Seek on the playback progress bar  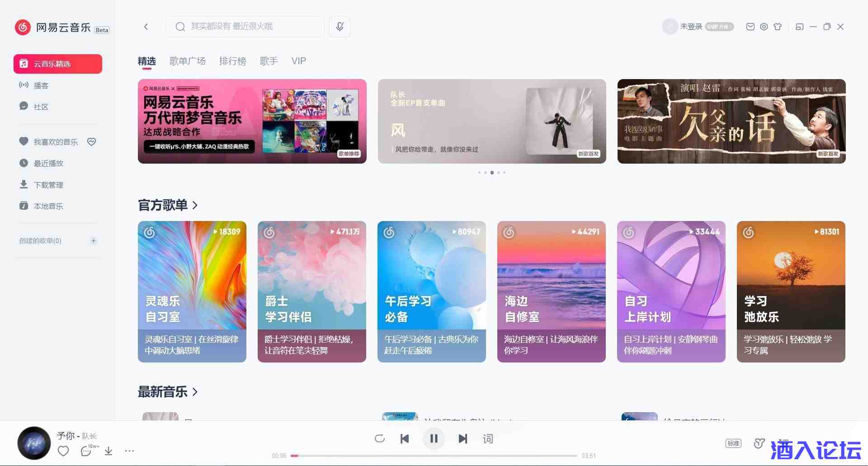coord(434,456)
